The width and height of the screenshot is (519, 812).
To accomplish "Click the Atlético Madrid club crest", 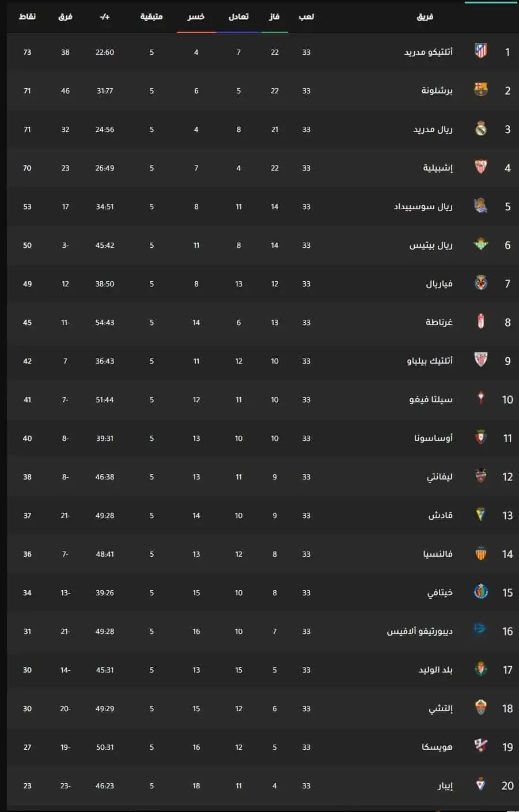I will (x=480, y=51).
